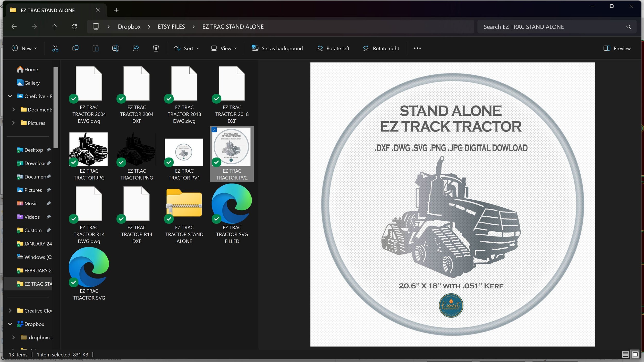Open the See more ellipsis menu
644x362 pixels.
coord(417,48)
